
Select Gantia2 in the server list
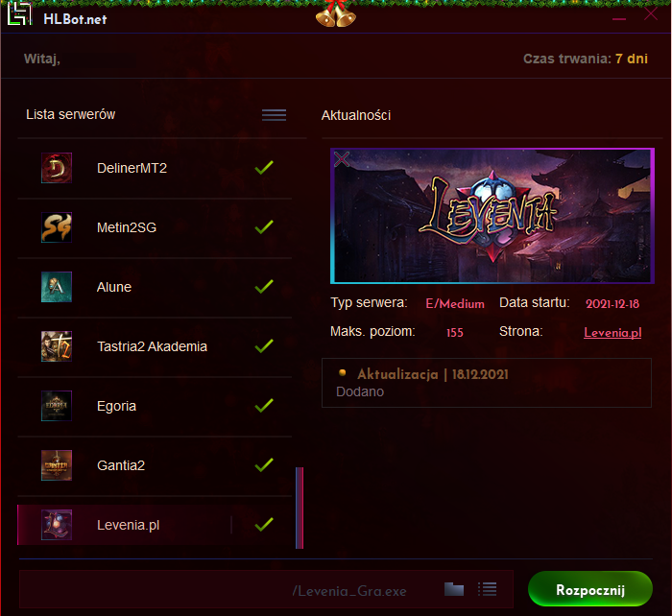point(155,465)
